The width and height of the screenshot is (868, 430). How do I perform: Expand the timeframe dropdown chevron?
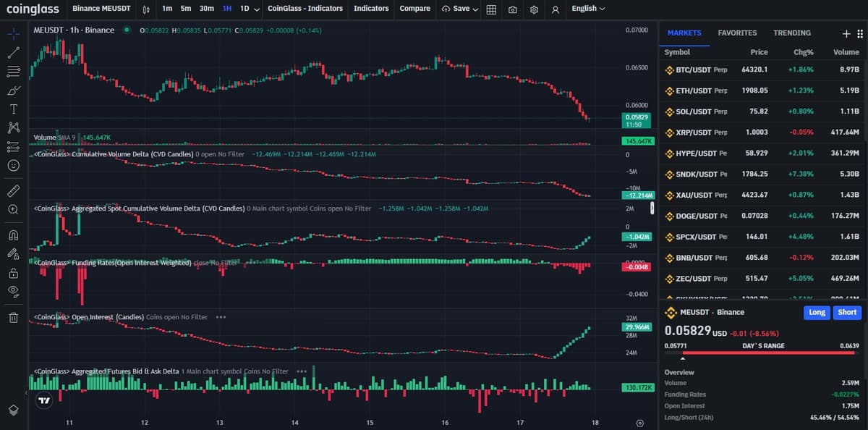click(257, 9)
